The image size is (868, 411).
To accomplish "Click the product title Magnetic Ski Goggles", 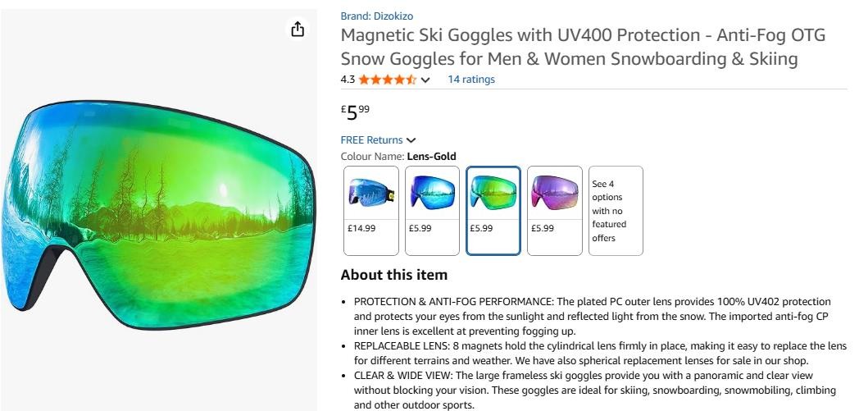I will coord(583,47).
